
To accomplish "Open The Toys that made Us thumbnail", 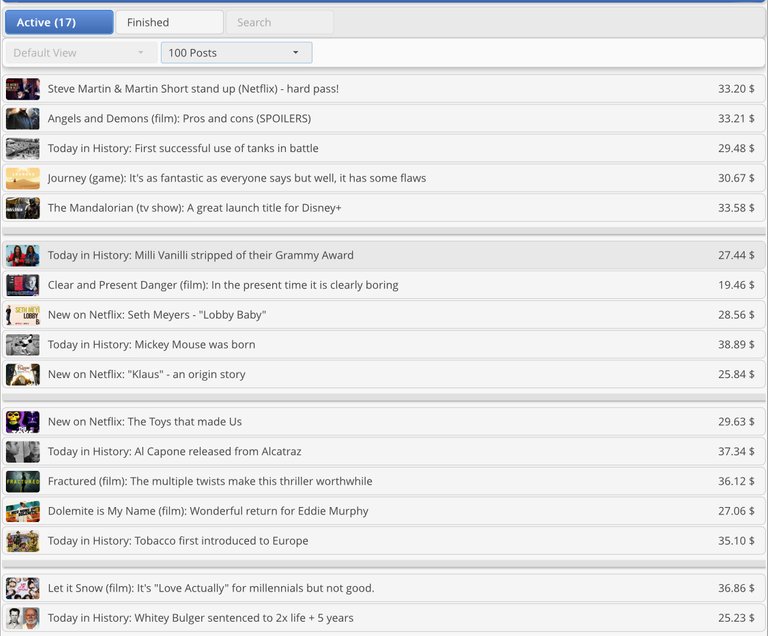I will coord(23,422).
